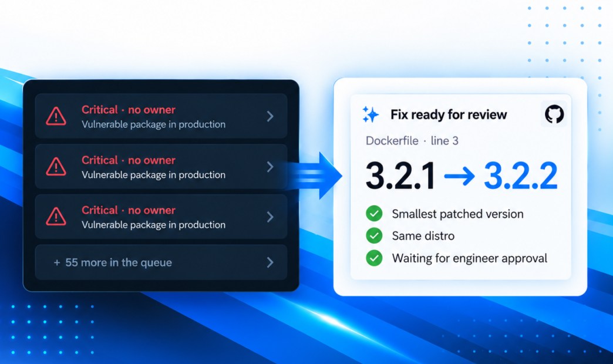Expand the top Critical alert using its chevron
Image resolution: width=613 pixels, height=364 pixels.
point(270,116)
